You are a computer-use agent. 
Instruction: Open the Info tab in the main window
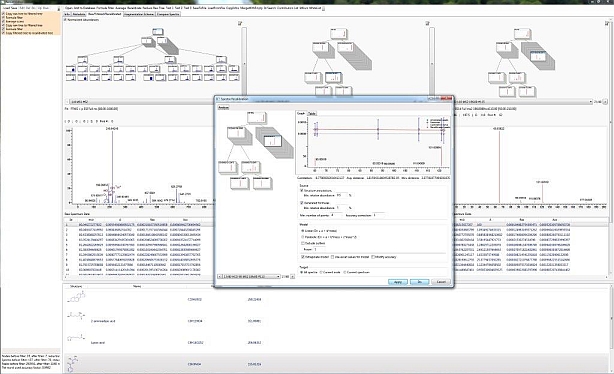click(x=67, y=14)
